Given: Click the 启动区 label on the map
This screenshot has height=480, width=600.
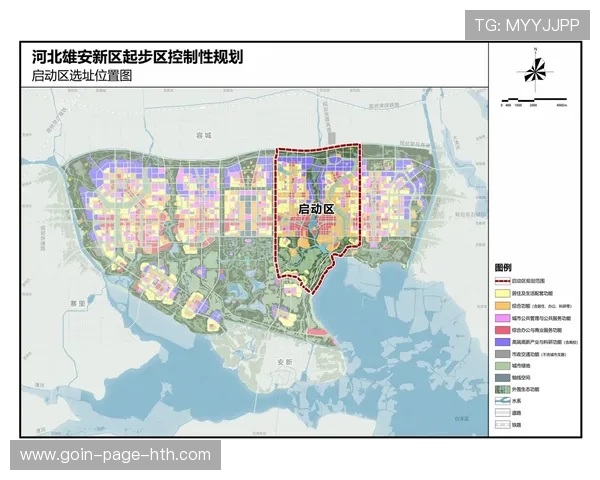Looking at the screenshot, I should click(x=315, y=207).
